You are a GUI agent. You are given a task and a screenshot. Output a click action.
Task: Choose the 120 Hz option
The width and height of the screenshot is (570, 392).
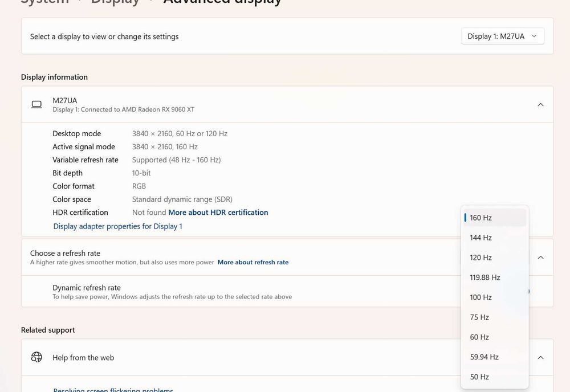pyautogui.click(x=495, y=258)
